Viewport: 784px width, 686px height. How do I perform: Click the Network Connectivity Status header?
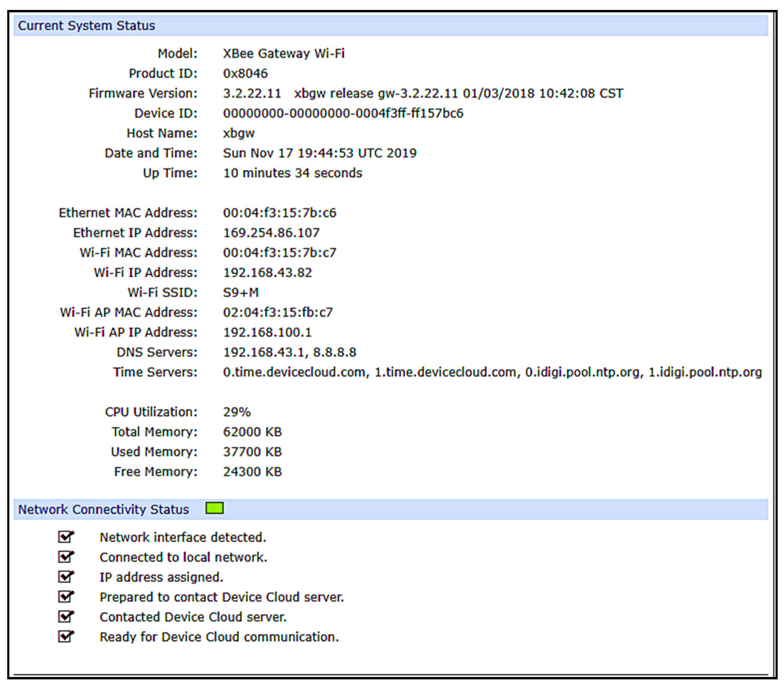coord(103,510)
